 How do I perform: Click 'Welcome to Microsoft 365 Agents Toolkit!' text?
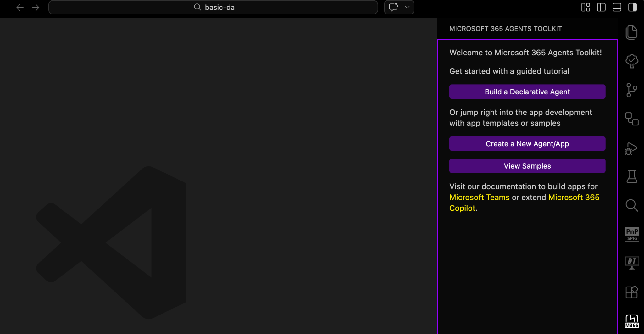point(525,53)
